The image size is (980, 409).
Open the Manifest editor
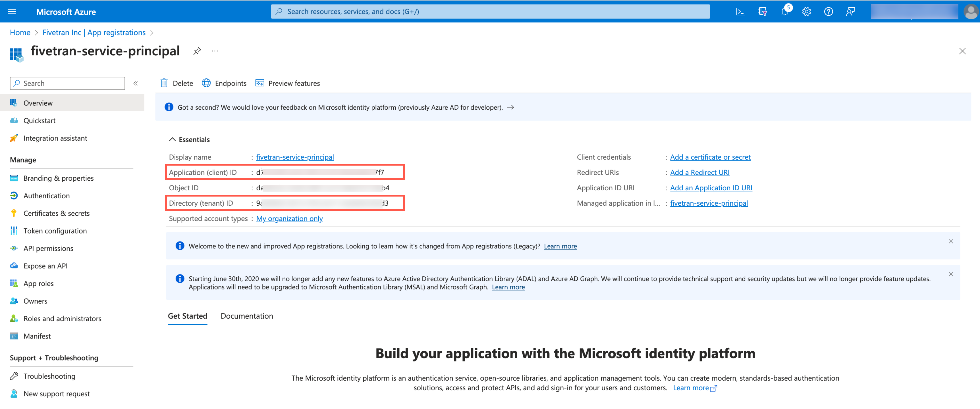click(x=72, y=336)
